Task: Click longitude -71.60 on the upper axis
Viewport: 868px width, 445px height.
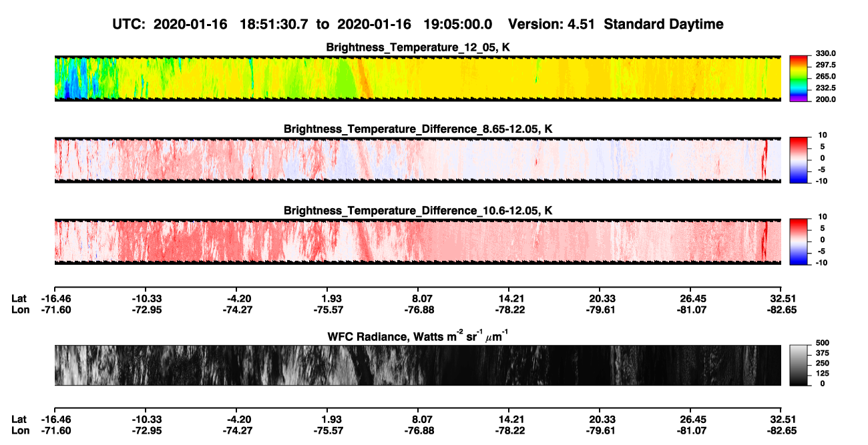Action: (x=55, y=310)
